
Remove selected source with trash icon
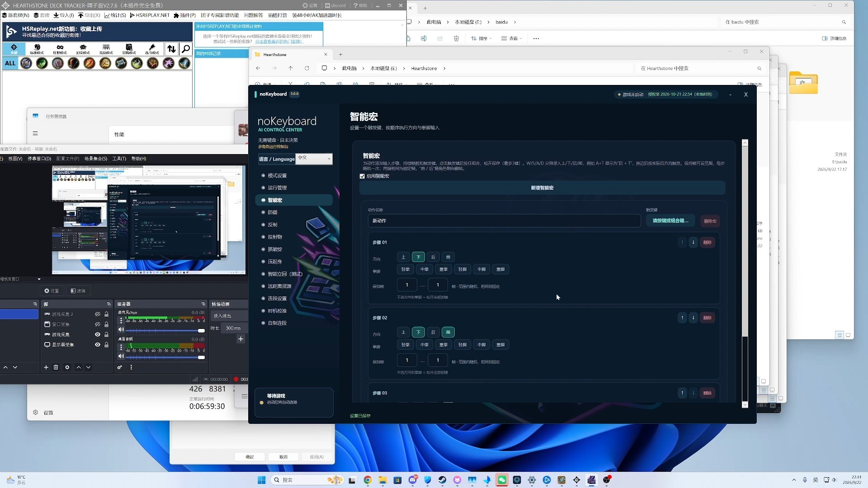[56, 367]
